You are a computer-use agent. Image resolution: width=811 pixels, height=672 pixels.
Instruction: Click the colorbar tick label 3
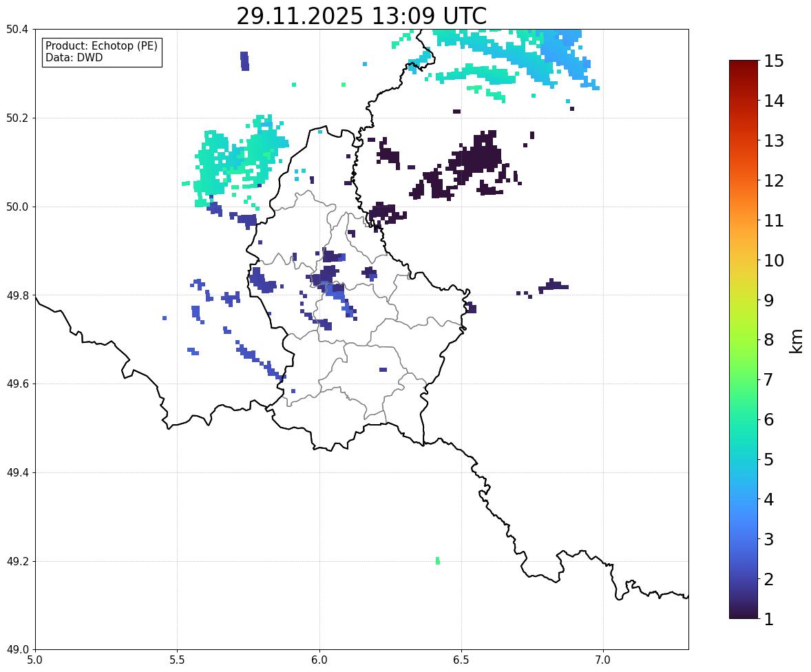pos(768,539)
